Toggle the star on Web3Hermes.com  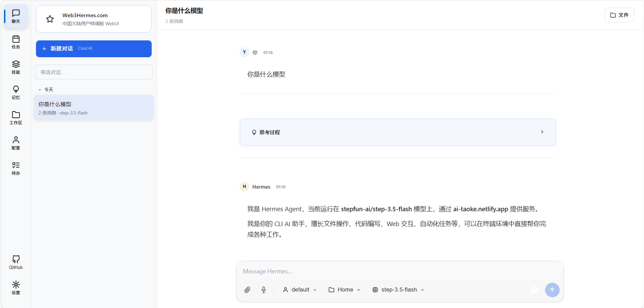coord(50,19)
